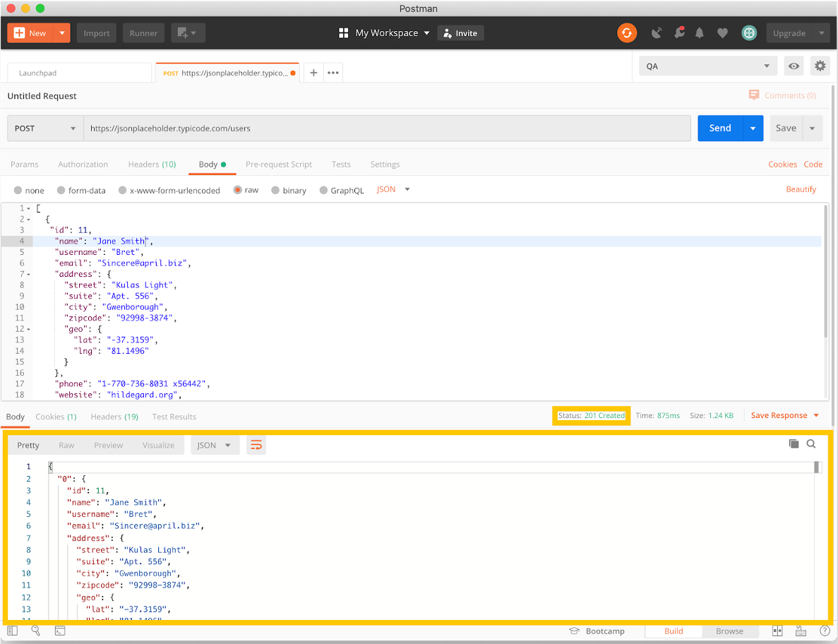Open My Workspace dropdown
The width and height of the screenshot is (838, 644).
tap(393, 33)
